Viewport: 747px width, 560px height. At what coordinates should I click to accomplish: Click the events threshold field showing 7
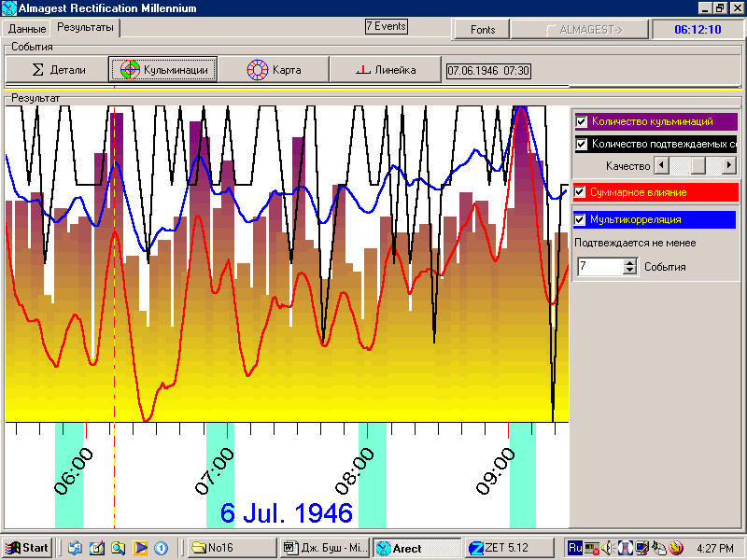coord(600,266)
